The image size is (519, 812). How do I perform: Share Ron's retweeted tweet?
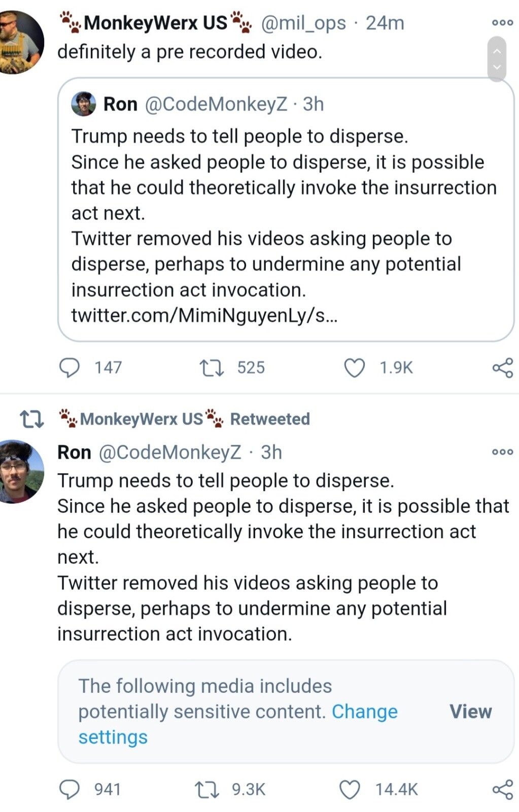[x=502, y=789]
